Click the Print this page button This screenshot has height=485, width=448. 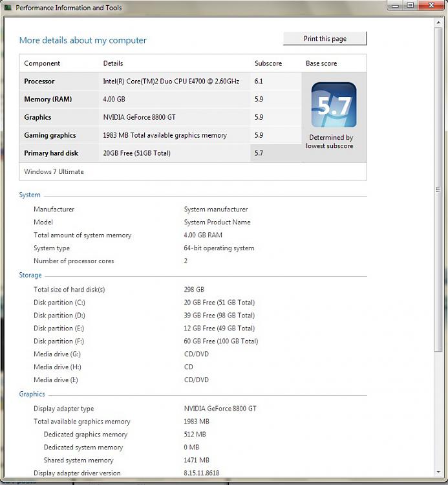point(325,39)
